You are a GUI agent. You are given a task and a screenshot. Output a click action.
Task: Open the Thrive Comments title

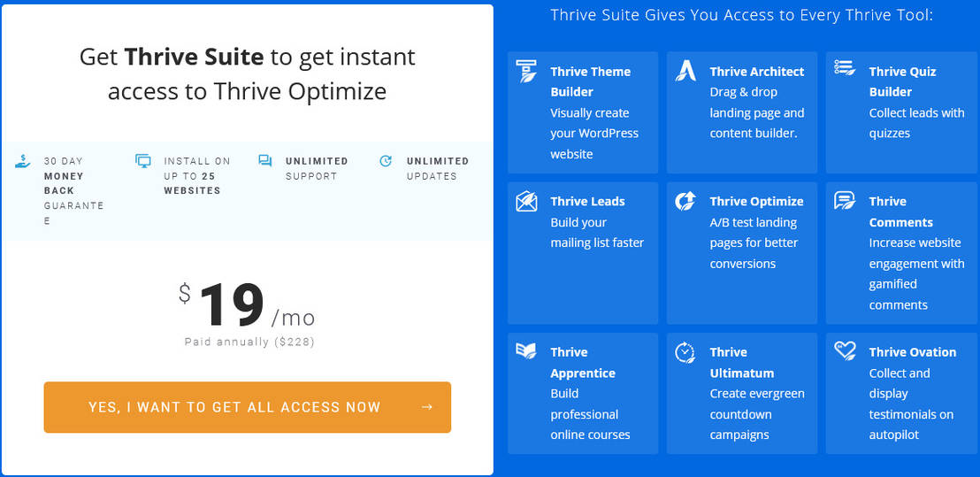click(x=900, y=212)
